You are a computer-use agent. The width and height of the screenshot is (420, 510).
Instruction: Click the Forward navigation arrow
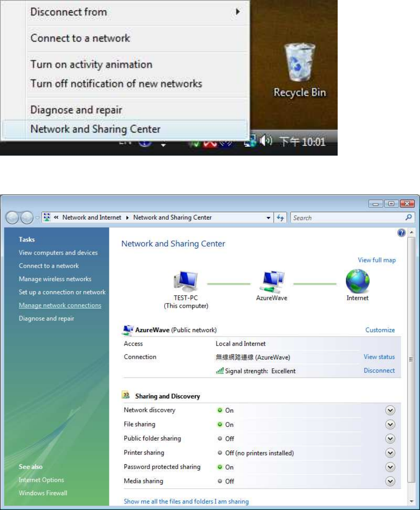point(27,217)
